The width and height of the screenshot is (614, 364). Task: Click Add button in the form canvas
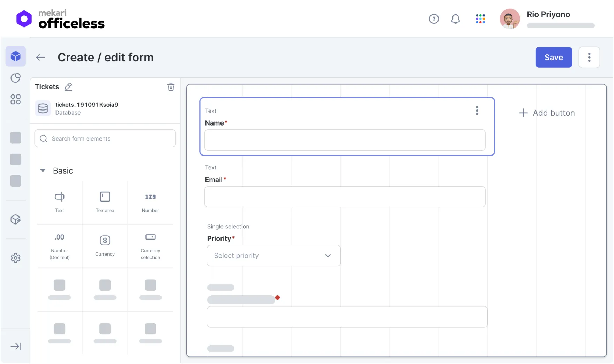pyautogui.click(x=547, y=113)
